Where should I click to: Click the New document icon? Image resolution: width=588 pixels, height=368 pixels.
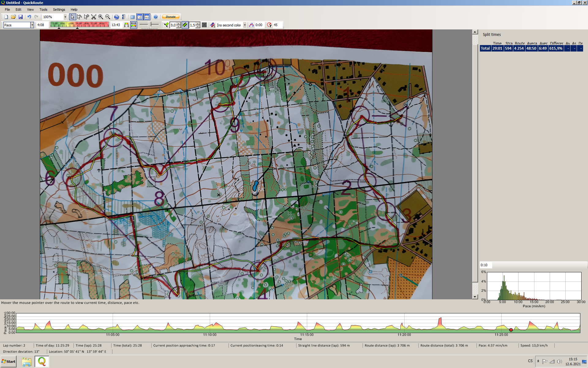(6, 17)
